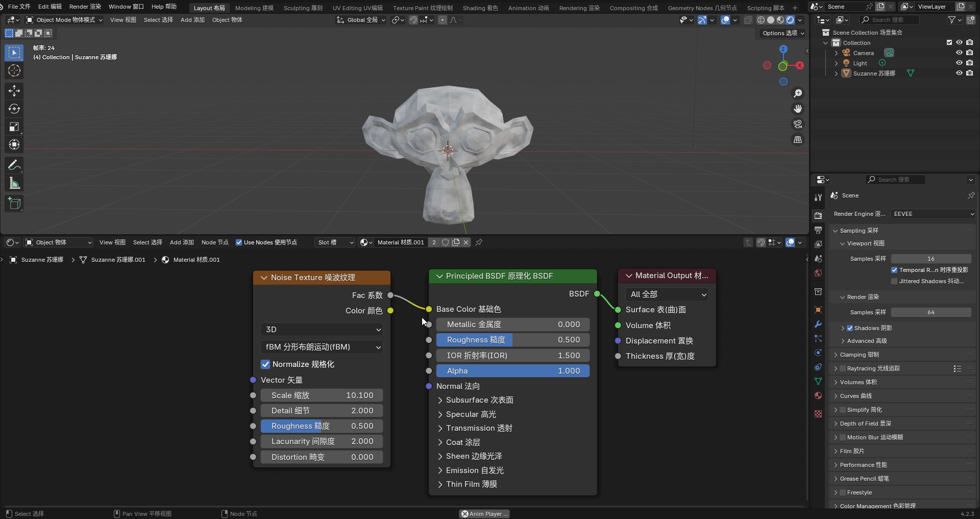Open node editor Add 添加 menu
Viewport: 980px width, 519px height.
(x=182, y=242)
